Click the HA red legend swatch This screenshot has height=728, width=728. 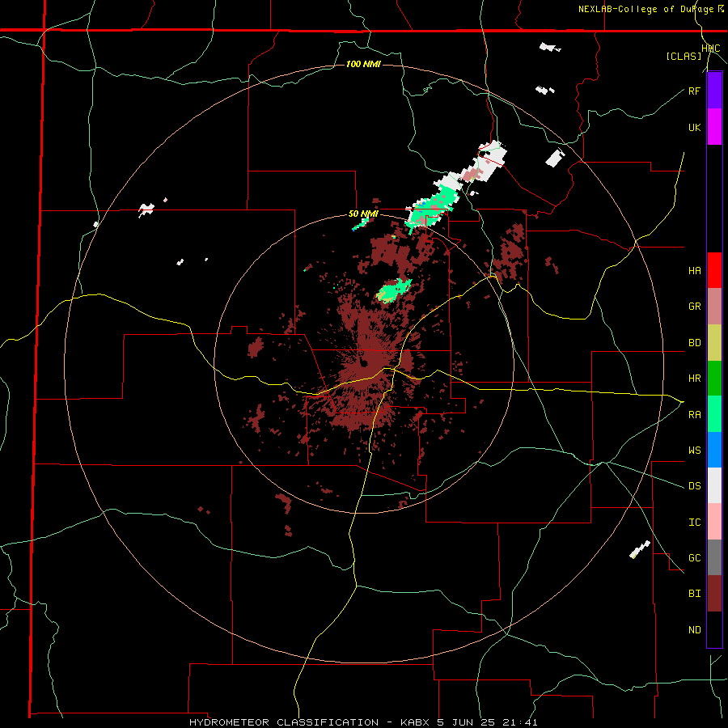[x=714, y=270]
